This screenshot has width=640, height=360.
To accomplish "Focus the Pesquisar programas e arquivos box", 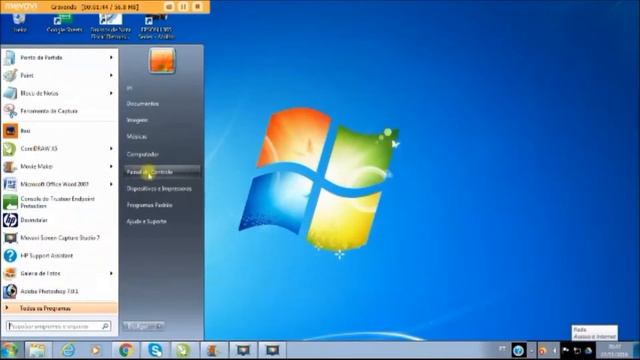I will [x=58, y=326].
